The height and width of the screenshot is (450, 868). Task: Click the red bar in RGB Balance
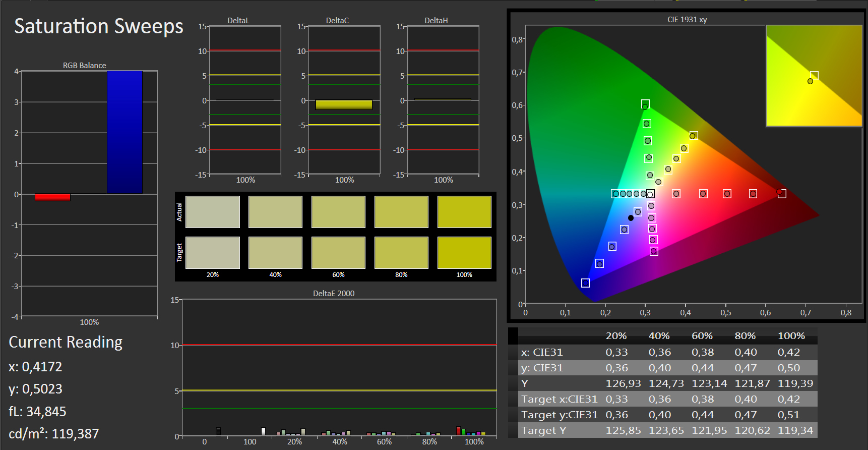(52, 197)
